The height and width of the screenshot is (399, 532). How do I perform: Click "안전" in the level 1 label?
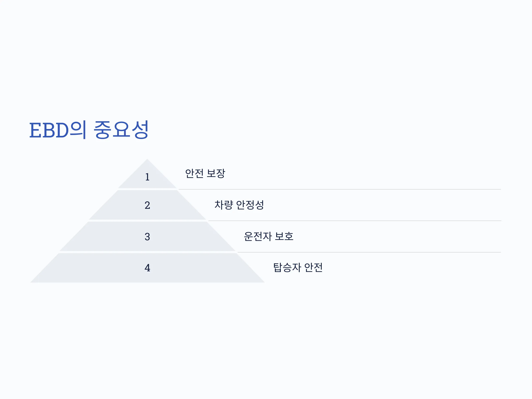pos(194,173)
